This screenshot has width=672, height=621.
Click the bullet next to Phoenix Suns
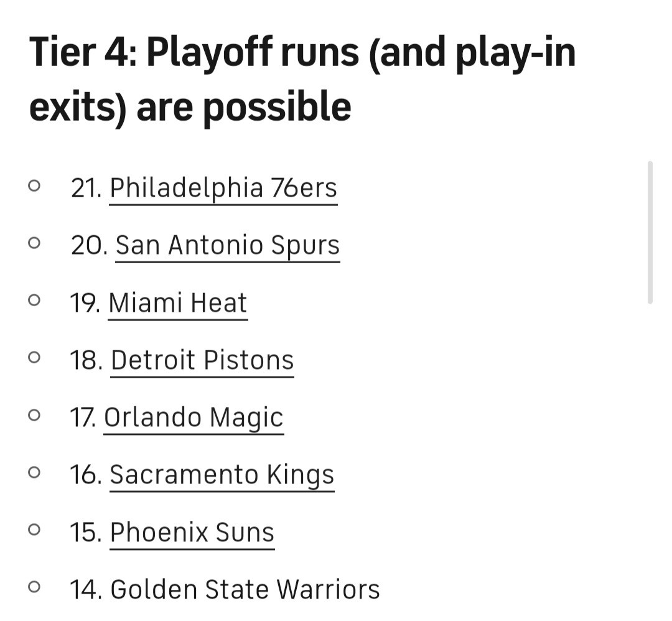point(35,530)
